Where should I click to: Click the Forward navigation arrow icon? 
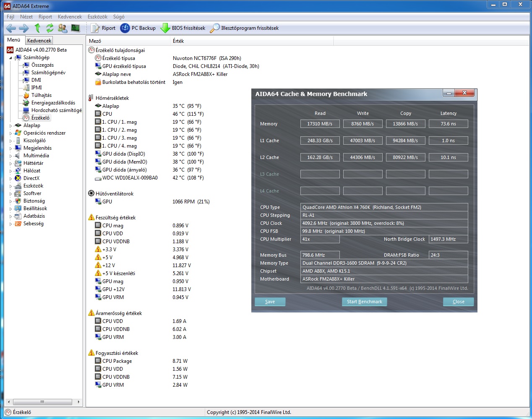pos(24,28)
